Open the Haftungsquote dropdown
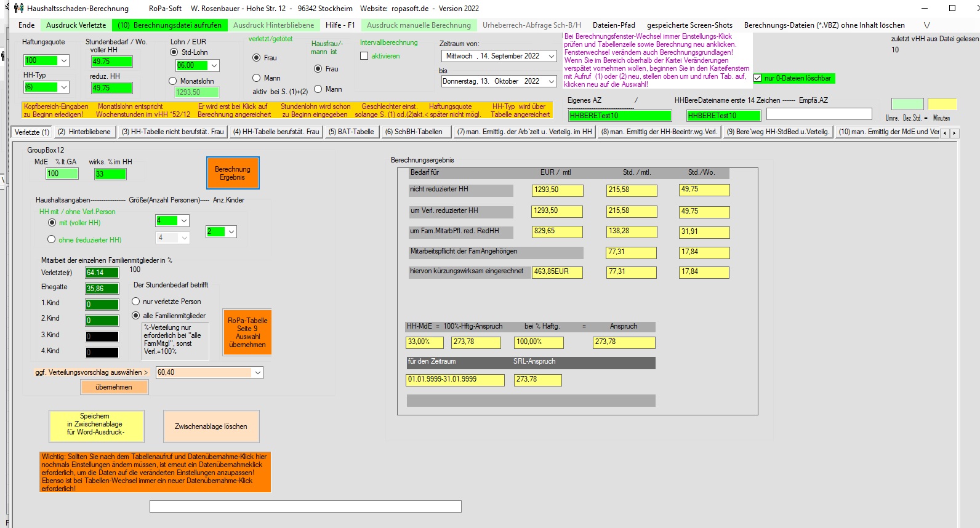The width and height of the screenshot is (980, 528). (x=64, y=61)
